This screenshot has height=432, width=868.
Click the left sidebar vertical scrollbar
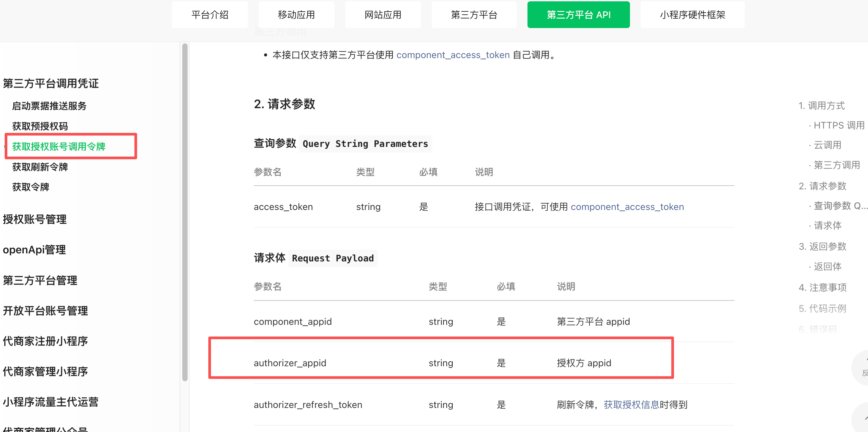185,212
